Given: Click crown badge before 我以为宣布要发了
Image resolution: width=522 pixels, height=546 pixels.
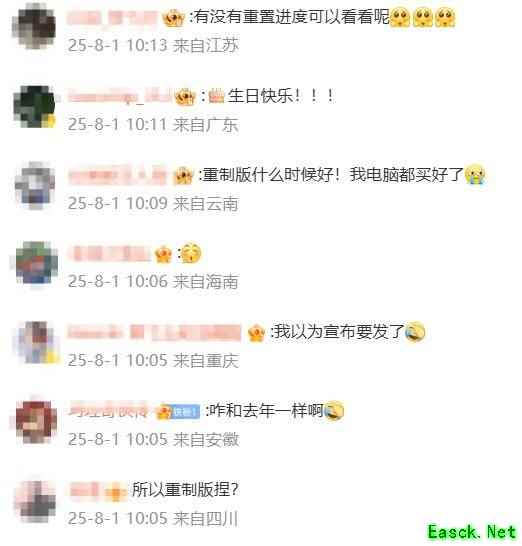Looking at the screenshot, I should pyautogui.click(x=256, y=333).
